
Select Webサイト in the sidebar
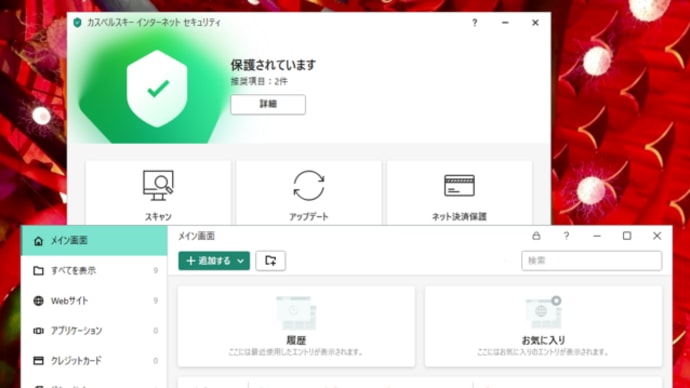[x=94, y=301]
